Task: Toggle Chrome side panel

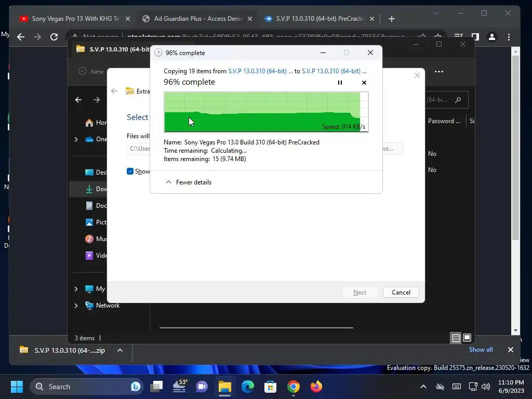Action: [x=475, y=37]
